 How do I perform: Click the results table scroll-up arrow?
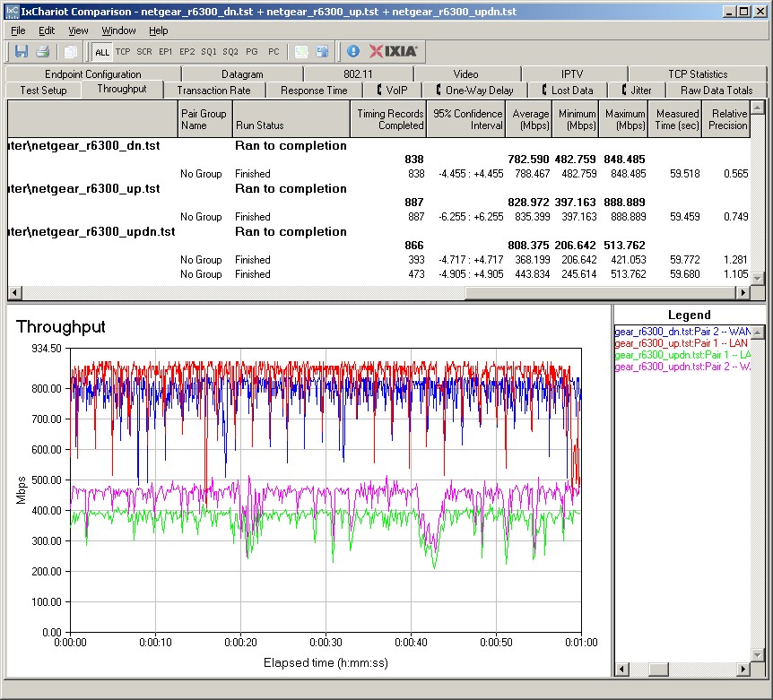pos(757,107)
